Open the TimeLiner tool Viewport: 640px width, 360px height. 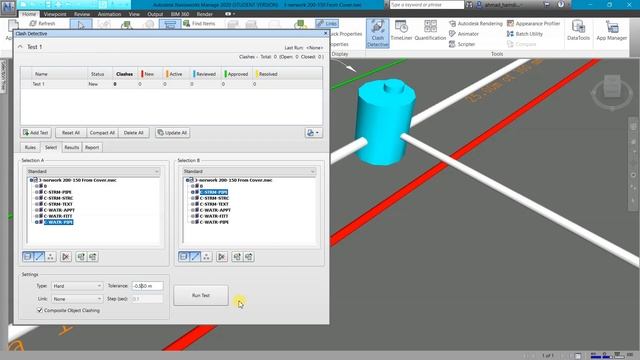401,31
